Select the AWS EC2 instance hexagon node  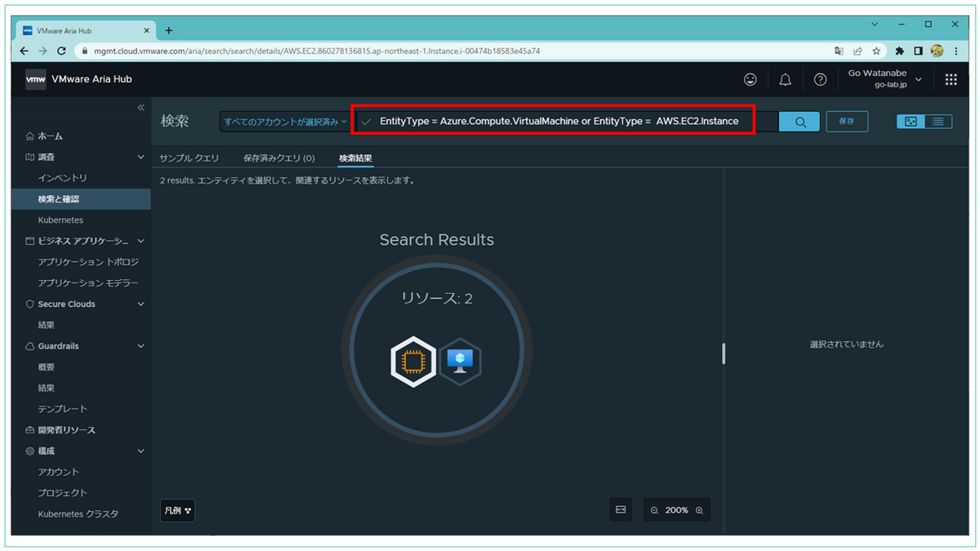coord(414,362)
